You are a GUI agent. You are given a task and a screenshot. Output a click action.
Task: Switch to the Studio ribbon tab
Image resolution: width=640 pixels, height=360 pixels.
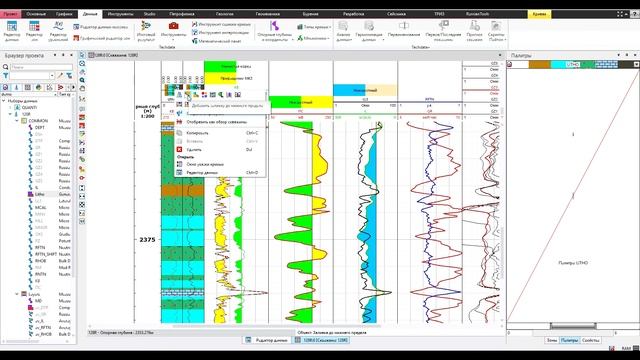[149, 14]
